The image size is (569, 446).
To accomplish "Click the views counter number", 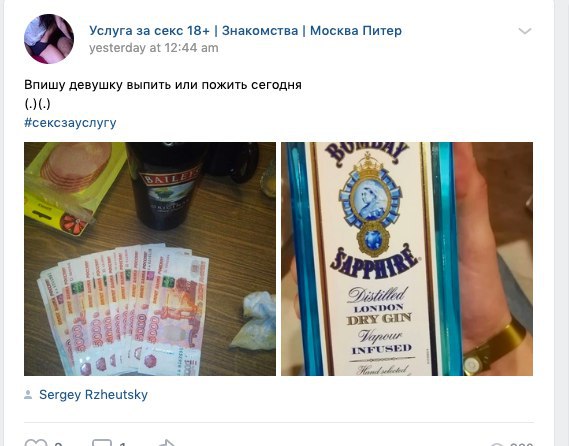I will (521, 444).
